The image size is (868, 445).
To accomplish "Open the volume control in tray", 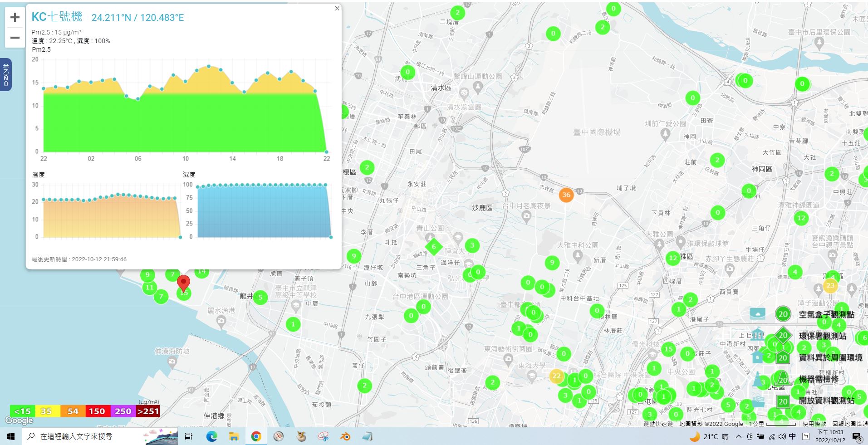I will point(782,436).
